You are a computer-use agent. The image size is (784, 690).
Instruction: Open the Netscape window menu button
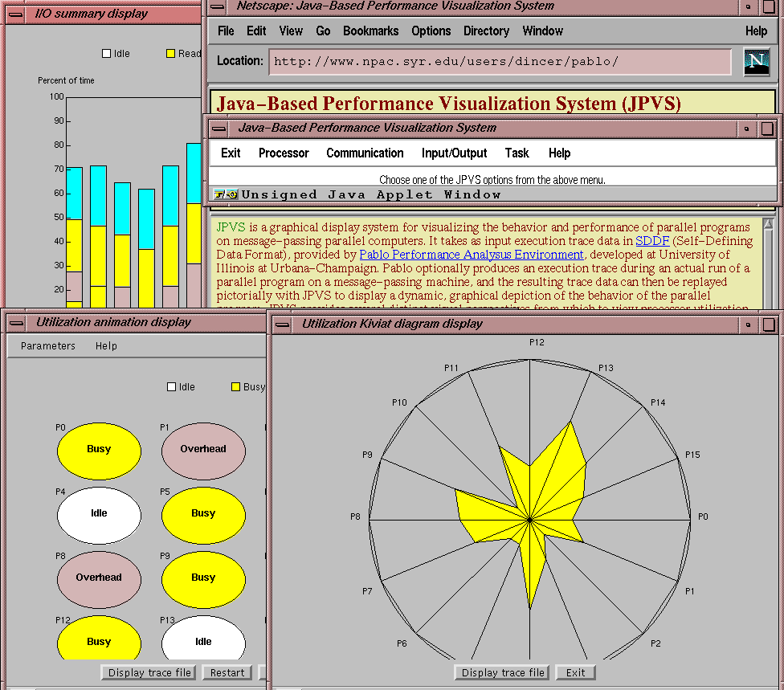pyautogui.click(x=217, y=6)
